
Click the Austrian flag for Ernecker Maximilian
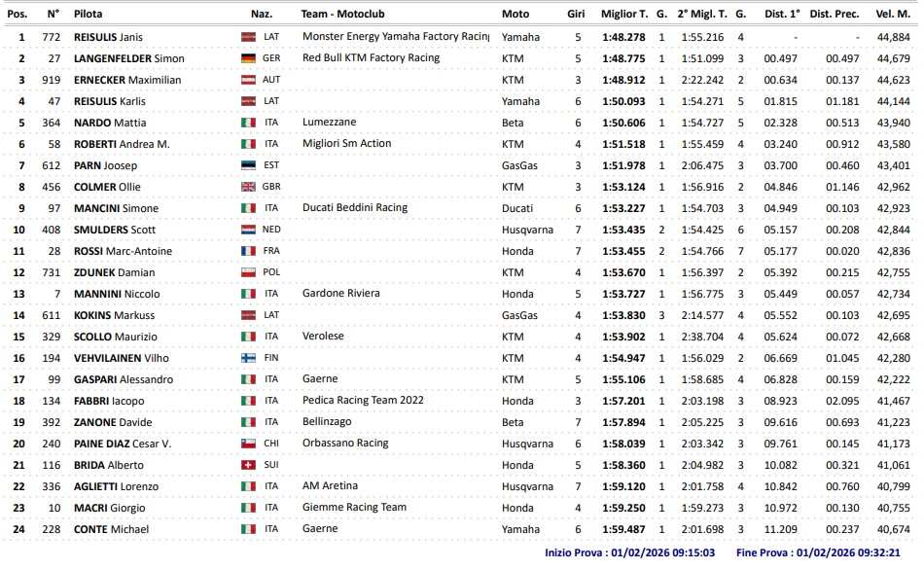tap(248, 80)
